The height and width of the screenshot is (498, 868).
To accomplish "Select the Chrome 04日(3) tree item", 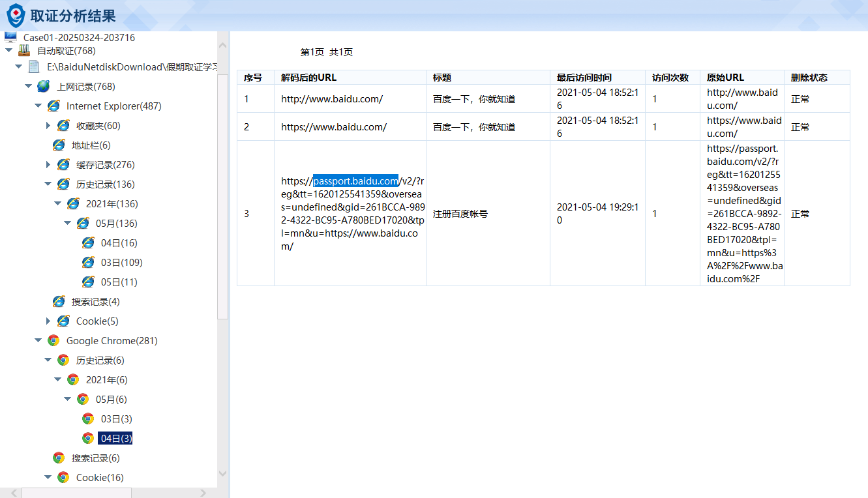I will (x=116, y=438).
